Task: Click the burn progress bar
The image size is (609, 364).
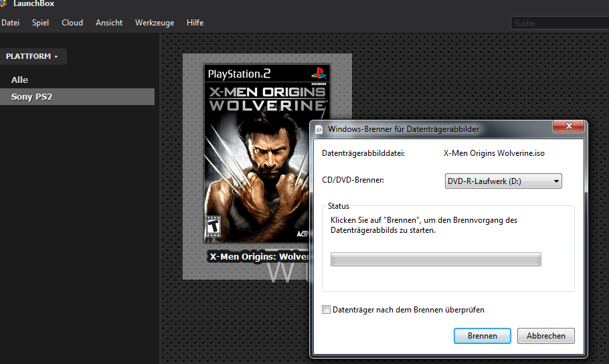Action: (436, 259)
